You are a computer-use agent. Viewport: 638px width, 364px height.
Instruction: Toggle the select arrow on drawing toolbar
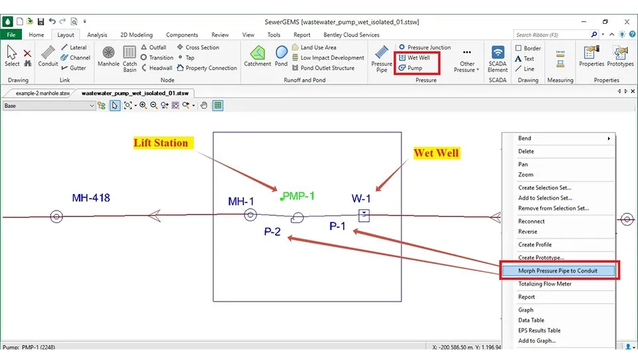[115, 106]
